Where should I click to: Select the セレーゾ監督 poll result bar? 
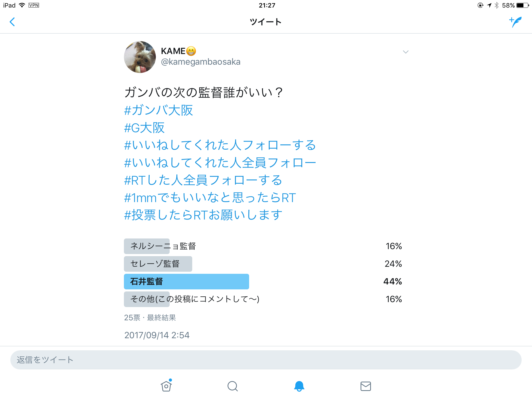pyautogui.click(x=158, y=264)
